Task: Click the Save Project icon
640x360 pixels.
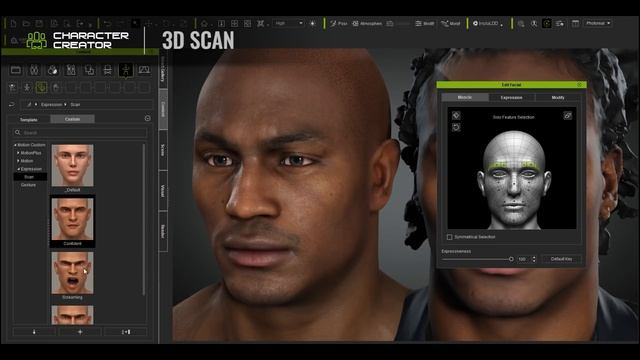Action: [39, 23]
